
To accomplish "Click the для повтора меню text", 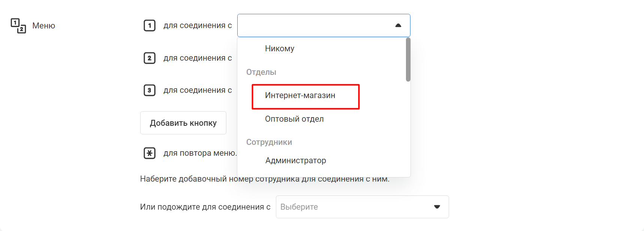I will 200,153.
